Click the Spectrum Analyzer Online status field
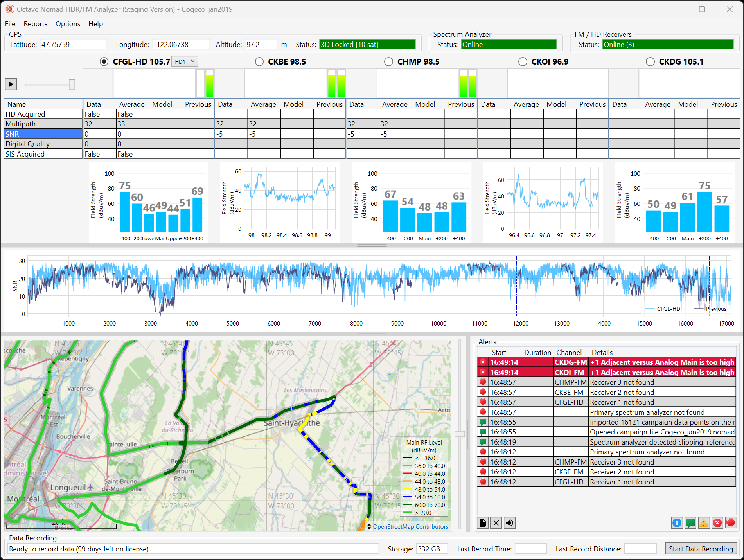744x560 pixels. (x=509, y=44)
